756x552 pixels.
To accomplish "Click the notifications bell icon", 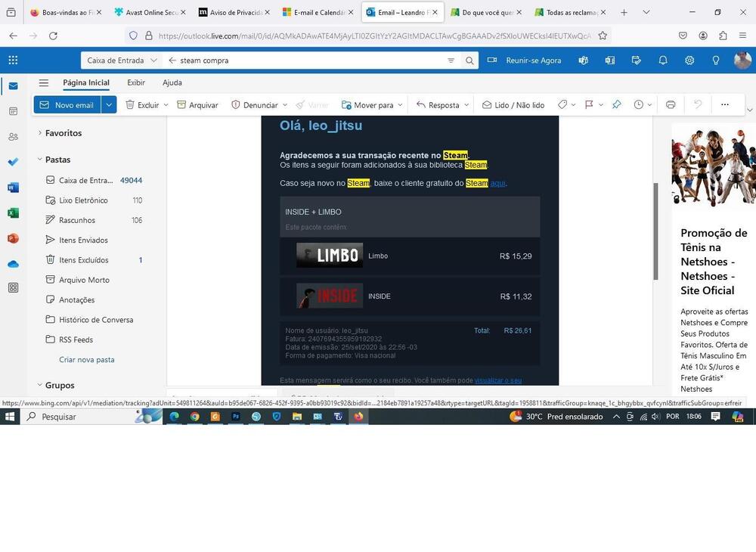I will (663, 60).
